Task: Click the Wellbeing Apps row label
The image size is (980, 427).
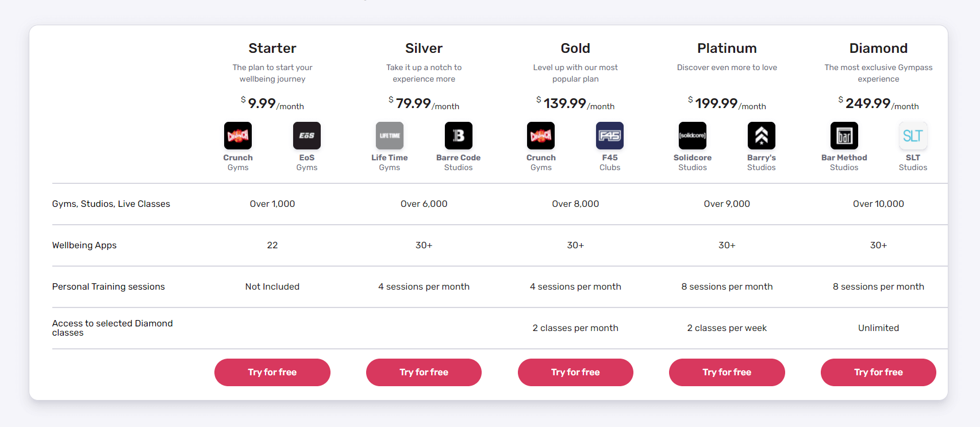Action: point(84,245)
